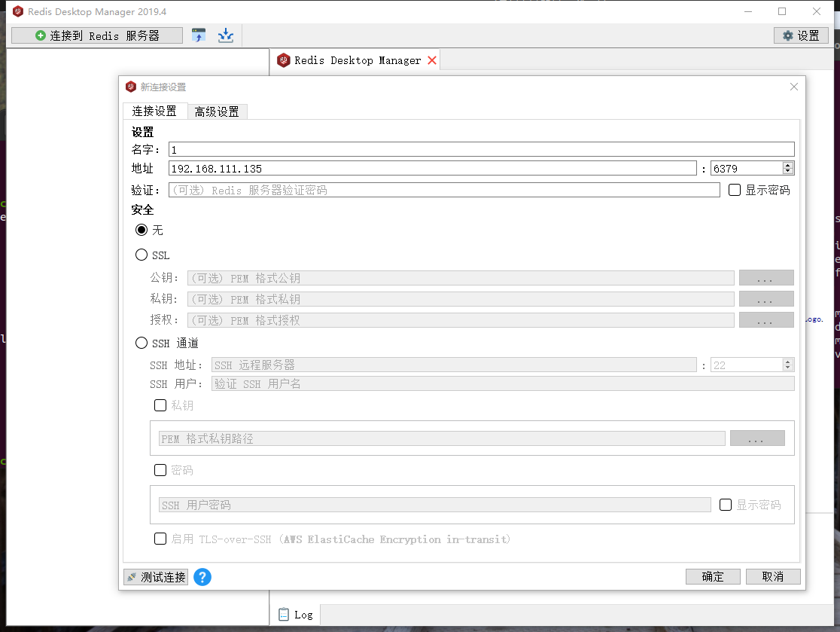Click the port field showing 6379
The height and width of the screenshot is (632, 840).
pos(747,168)
